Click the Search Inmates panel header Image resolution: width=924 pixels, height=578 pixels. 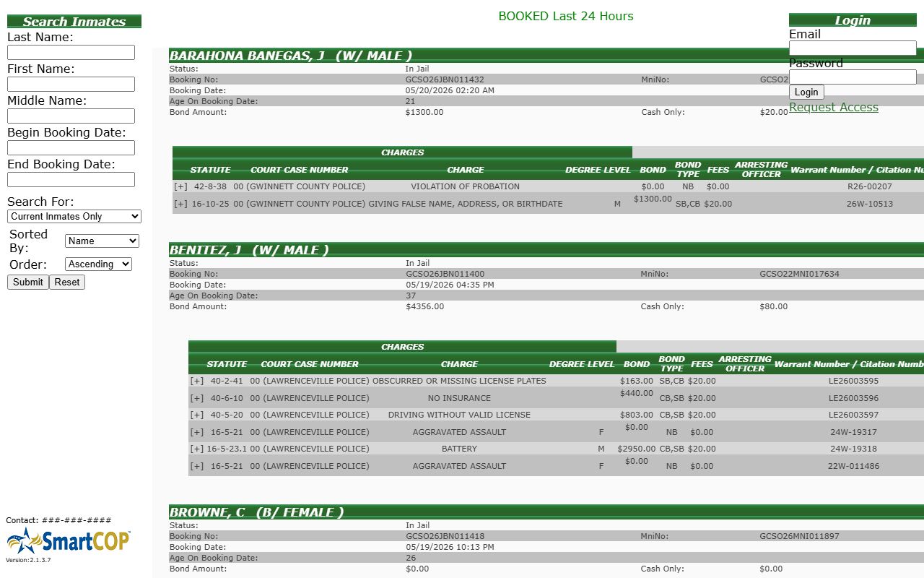(x=74, y=22)
